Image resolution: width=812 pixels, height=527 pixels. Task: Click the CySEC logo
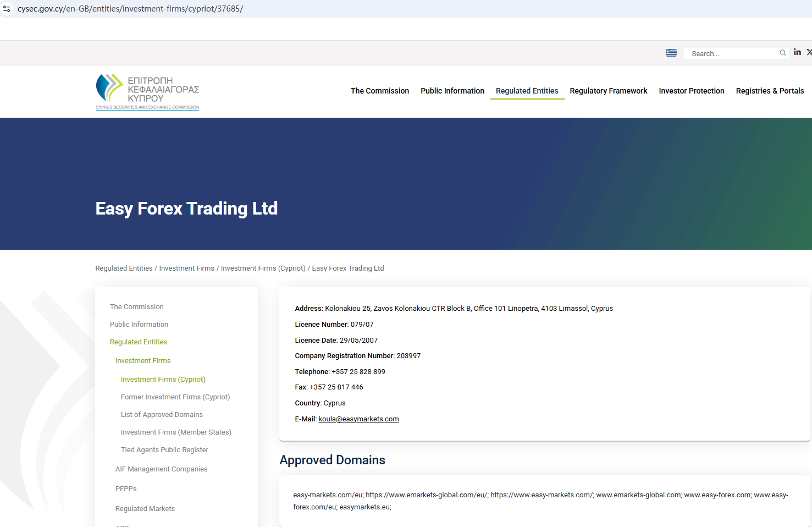click(x=147, y=92)
